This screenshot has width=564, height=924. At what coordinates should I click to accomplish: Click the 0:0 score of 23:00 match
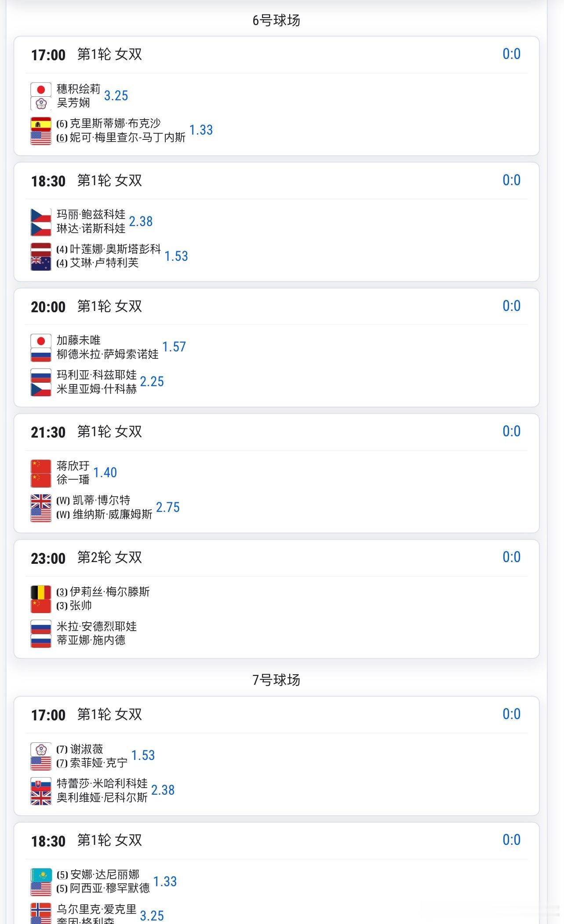[x=511, y=557]
